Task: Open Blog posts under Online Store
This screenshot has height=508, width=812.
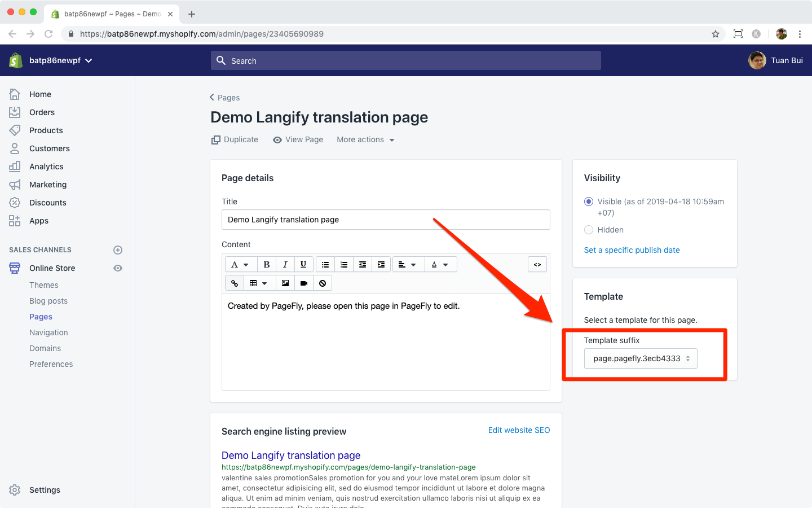Action: [48, 301]
